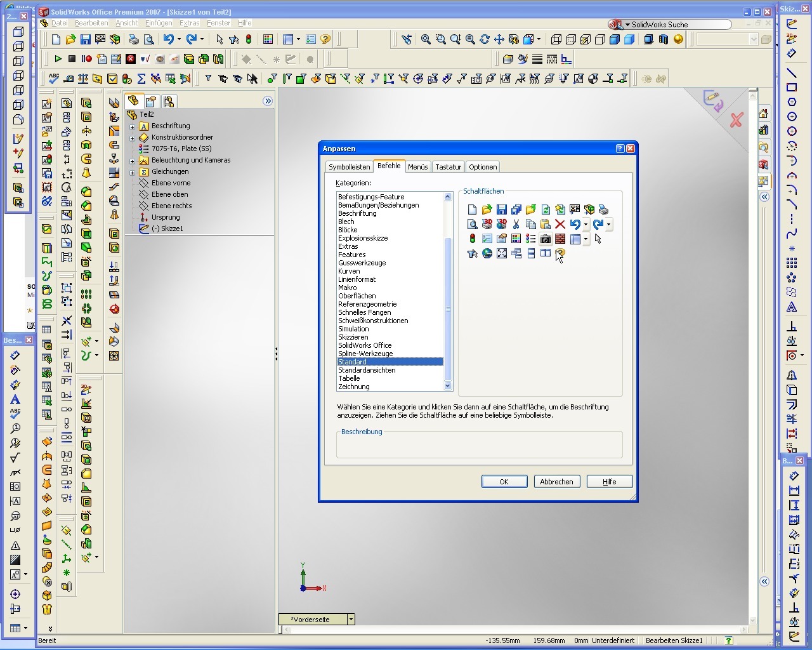
Task: Click the red X Delete icon in Schaltflächen
Action: 560,224
